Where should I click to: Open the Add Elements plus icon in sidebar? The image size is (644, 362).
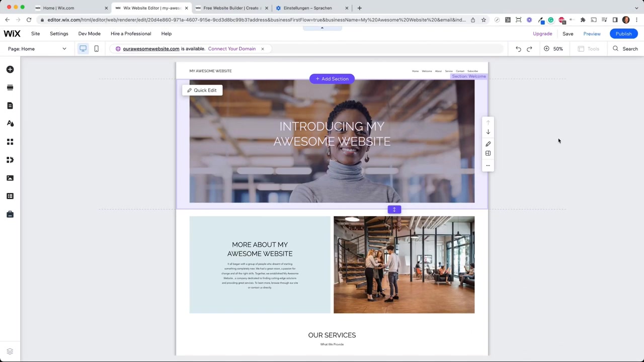pos(10,69)
